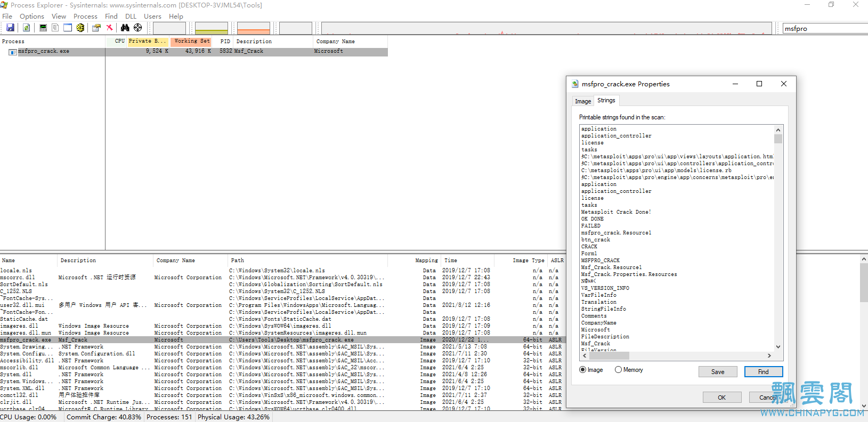Click Cancel in Properties dialog

tap(768, 397)
